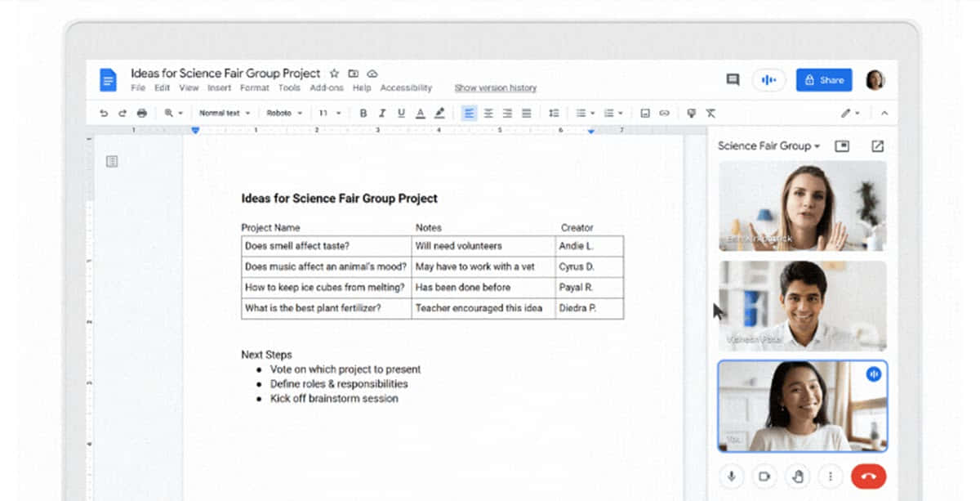The height and width of the screenshot is (501, 980).
Task: Clear formatting using the toolbar icon
Action: [x=710, y=114]
